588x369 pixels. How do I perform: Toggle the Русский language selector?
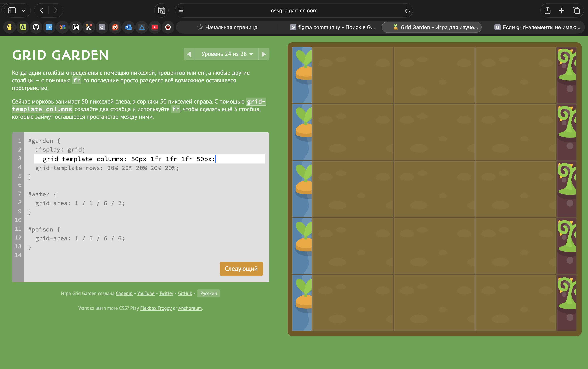pyautogui.click(x=208, y=293)
